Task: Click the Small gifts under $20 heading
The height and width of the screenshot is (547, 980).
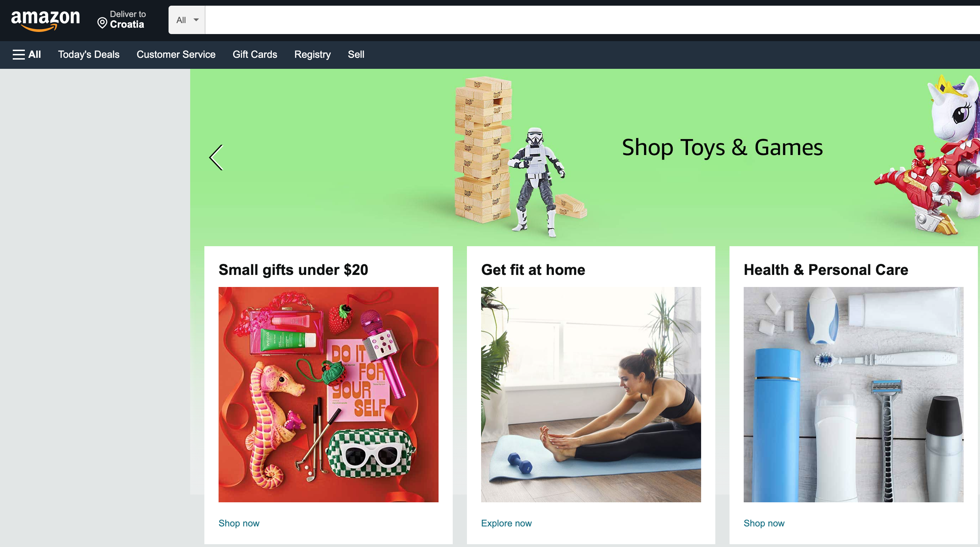Action: [x=293, y=270]
